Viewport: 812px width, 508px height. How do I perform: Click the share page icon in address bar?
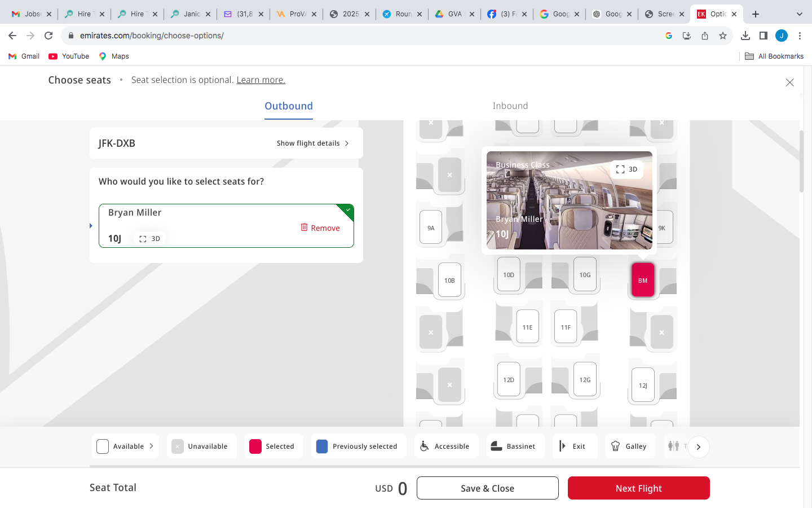705,36
